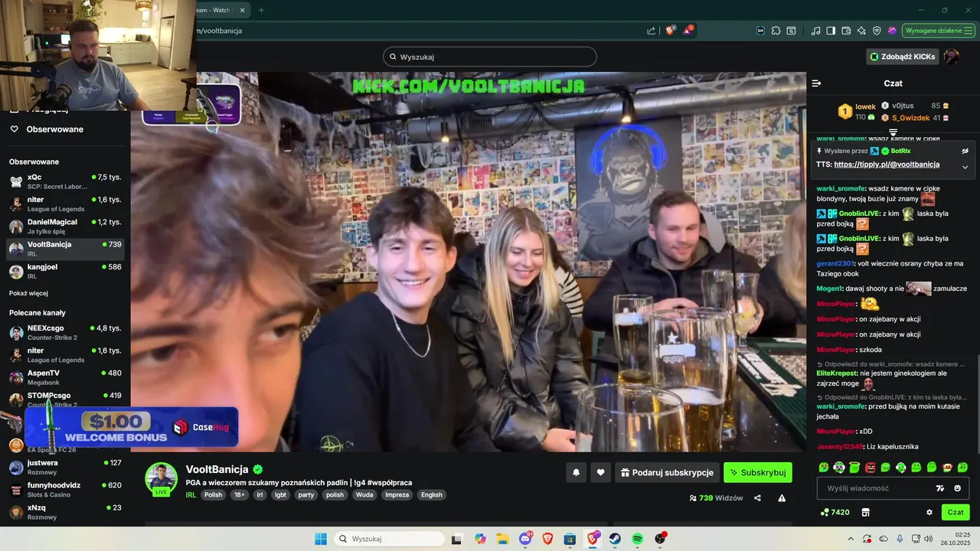Click Podaruj subskrypcje gift button
The image size is (980, 551).
coord(667,472)
